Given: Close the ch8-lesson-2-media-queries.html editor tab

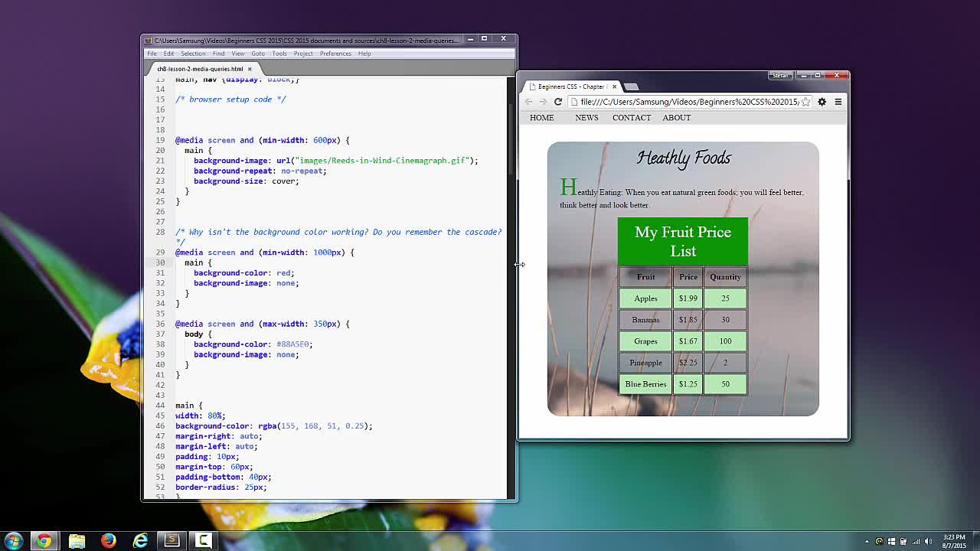Looking at the screenshot, I should click(x=250, y=69).
